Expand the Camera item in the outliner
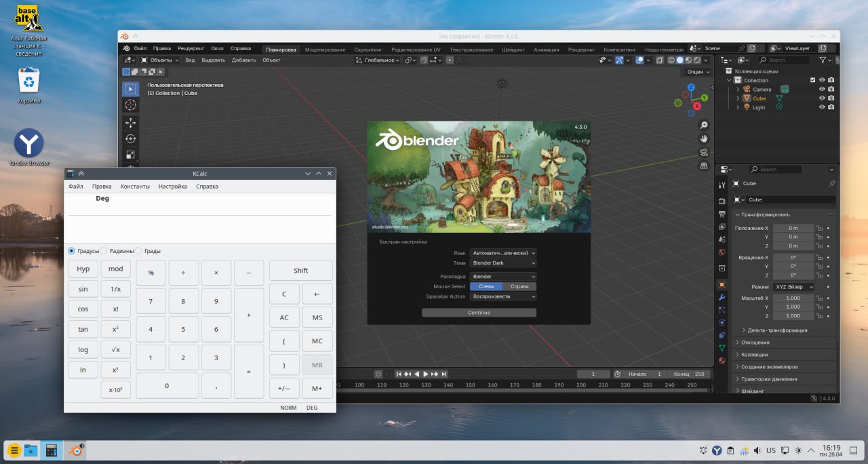This screenshot has width=868, height=464. [x=738, y=90]
